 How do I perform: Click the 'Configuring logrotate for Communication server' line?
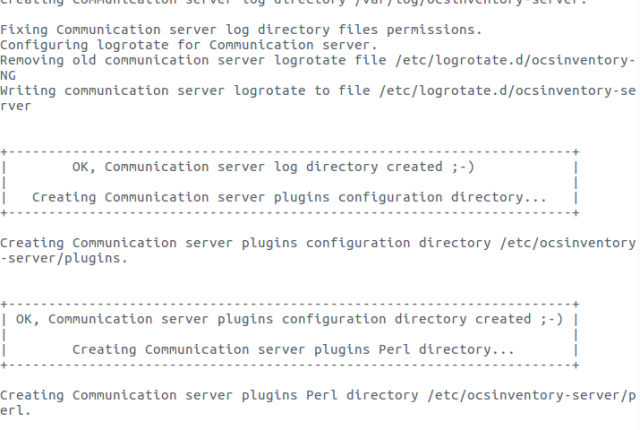coord(189,45)
